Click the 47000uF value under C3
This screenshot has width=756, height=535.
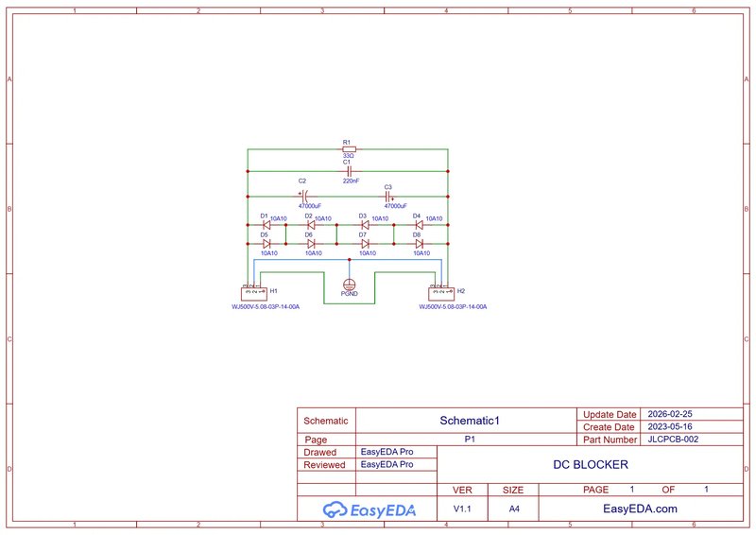[395, 206]
